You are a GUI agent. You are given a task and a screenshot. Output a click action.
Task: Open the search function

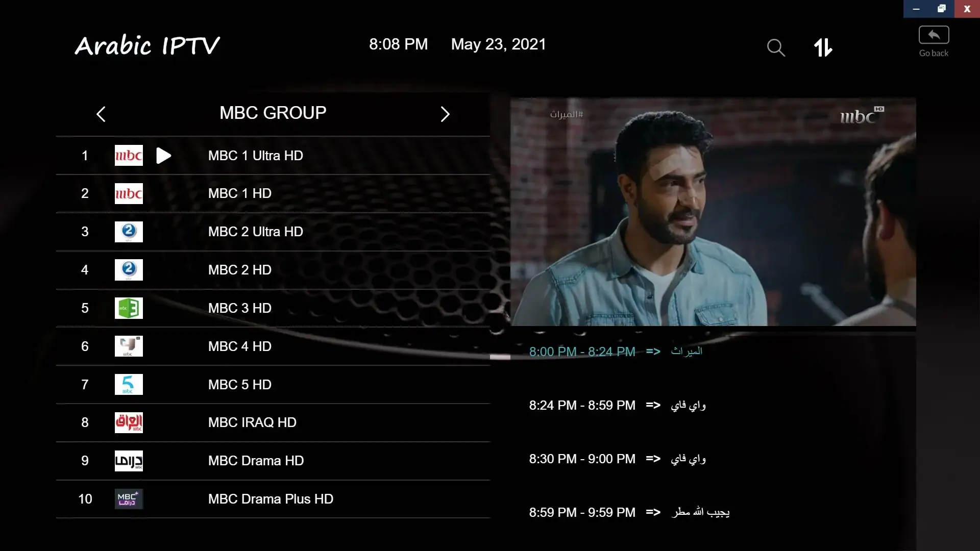(x=775, y=47)
